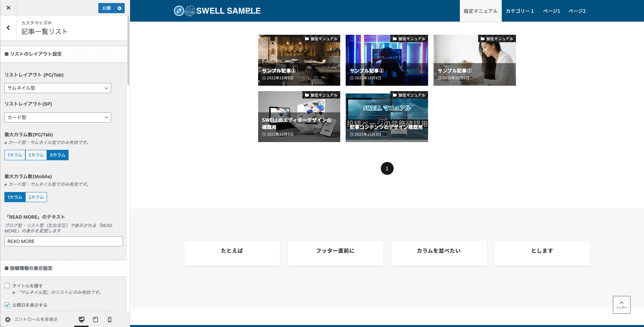644x327 pixels.
Task: Go back using the customizer panel arrow
Action: click(8, 28)
